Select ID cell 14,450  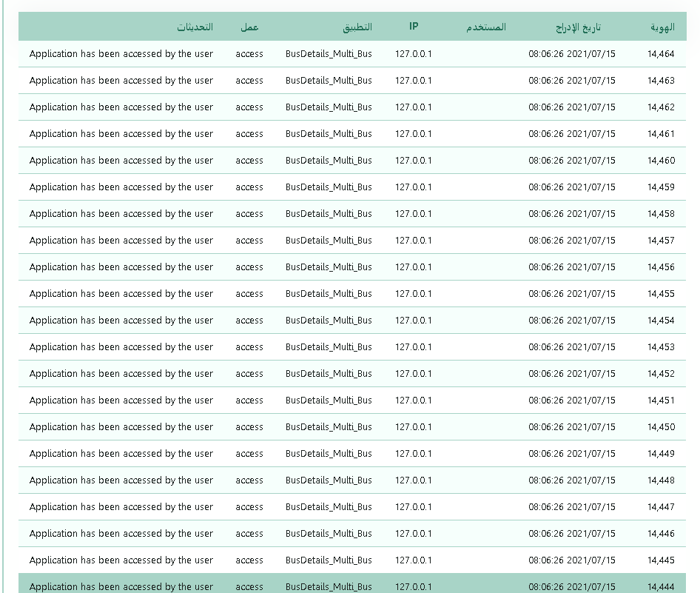point(662,427)
